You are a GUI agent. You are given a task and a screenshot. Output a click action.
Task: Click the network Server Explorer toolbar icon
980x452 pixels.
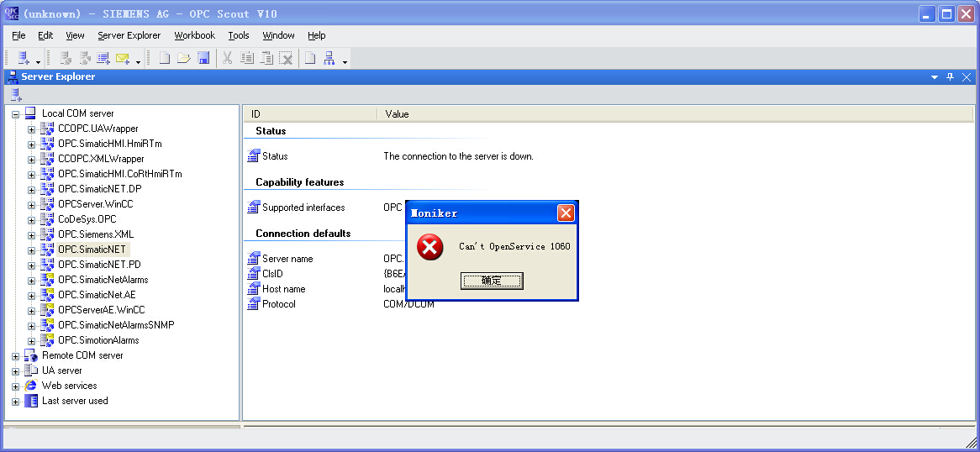pos(329,58)
